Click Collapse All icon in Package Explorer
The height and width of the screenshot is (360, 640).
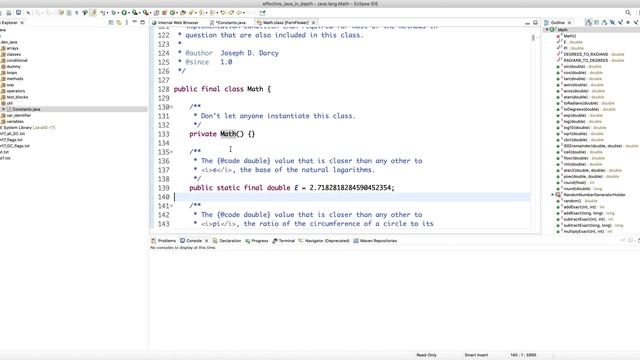[111, 22]
